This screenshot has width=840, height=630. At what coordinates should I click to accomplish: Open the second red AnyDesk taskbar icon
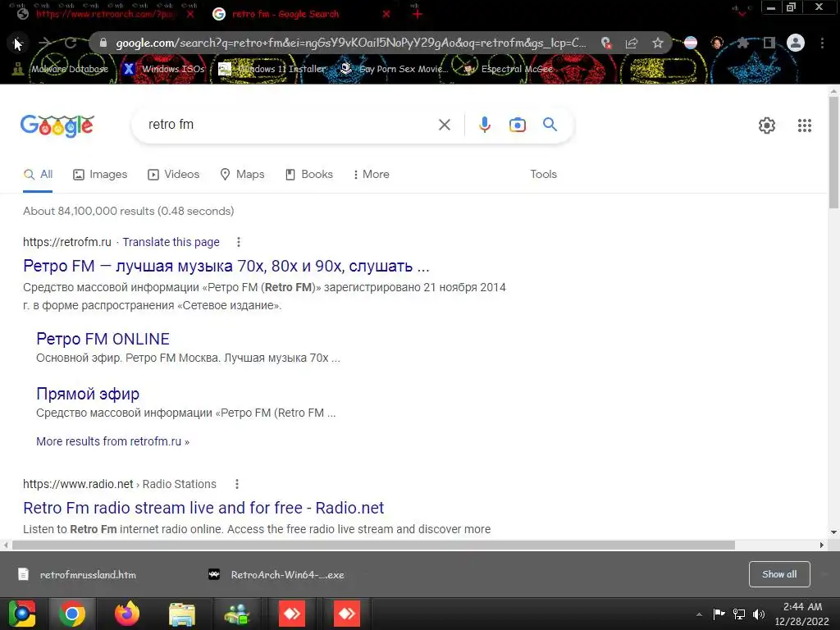click(x=347, y=614)
